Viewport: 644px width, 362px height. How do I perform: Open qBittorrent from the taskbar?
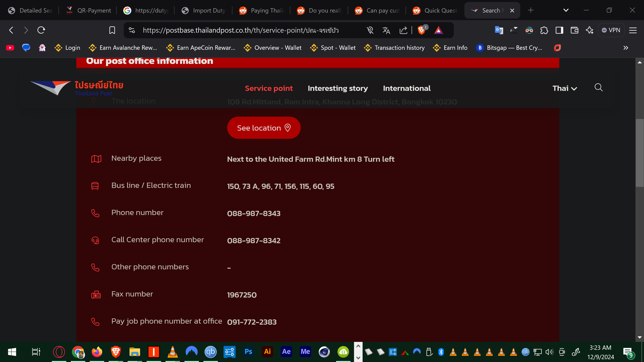click(210, 352)
